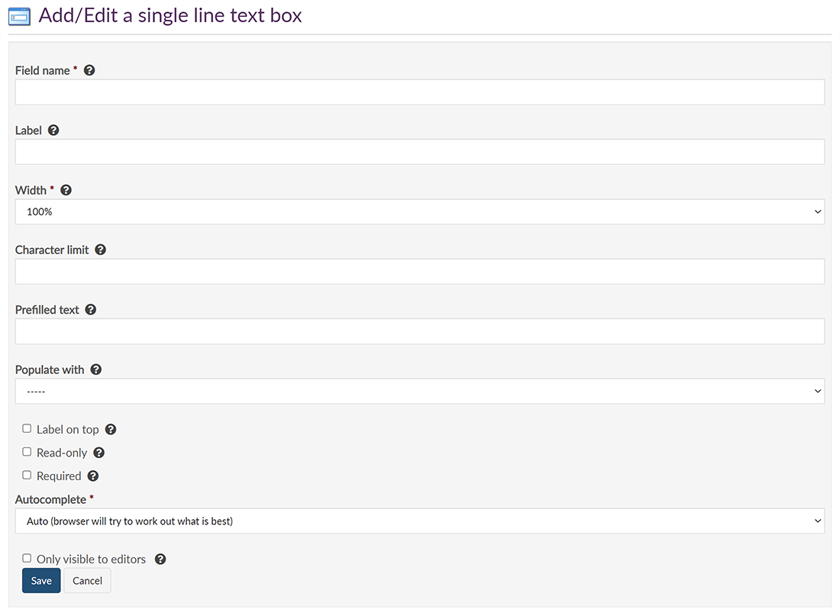Click the help icon next to Field name

(x=89, y=70)
